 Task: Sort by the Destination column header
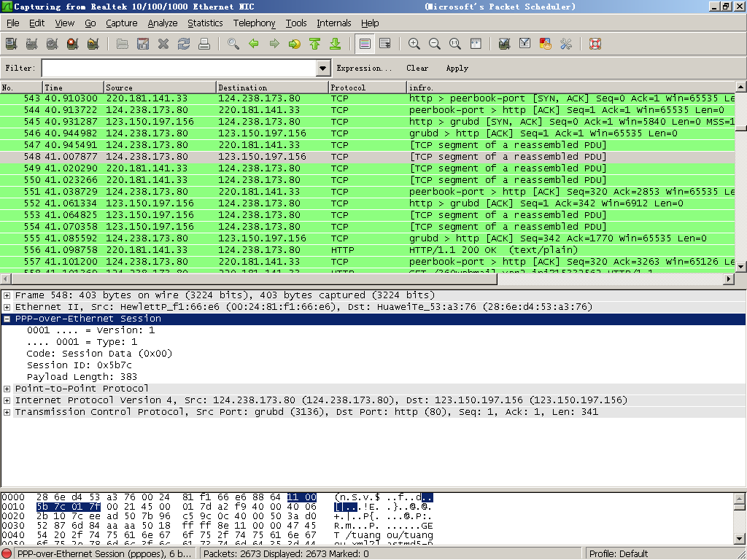pyautogui.click(x=273, y=87)
